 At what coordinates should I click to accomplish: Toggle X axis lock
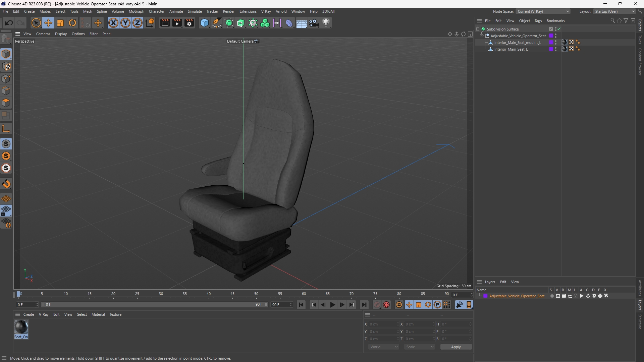pos(113,23)
